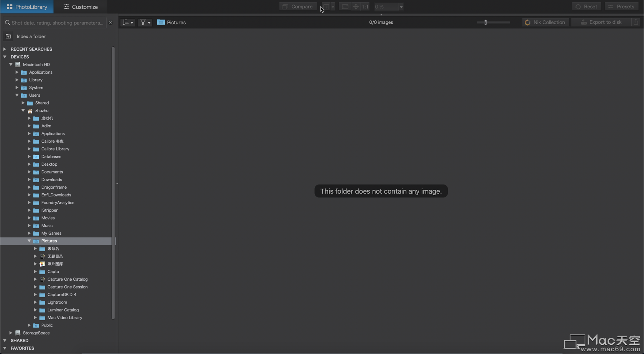This screenshot has height=354, width=644.
Task: Collapse the FAVORITES section
Action: 5,348
